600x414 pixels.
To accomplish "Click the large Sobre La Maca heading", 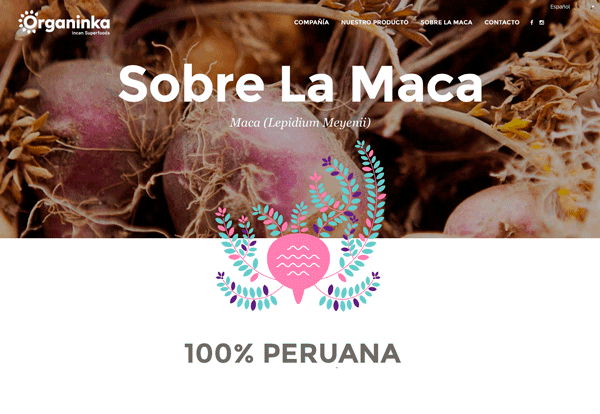I will (x=300, y=84).
